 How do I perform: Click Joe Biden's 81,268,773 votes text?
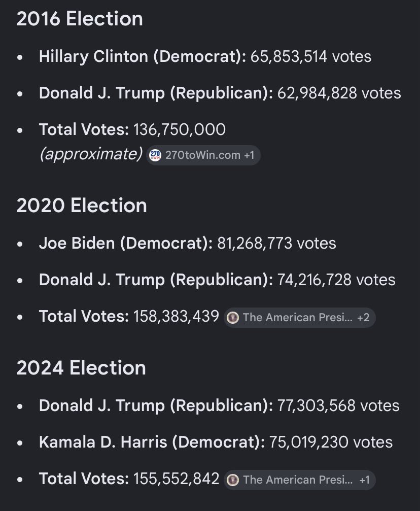click(276, 243)
